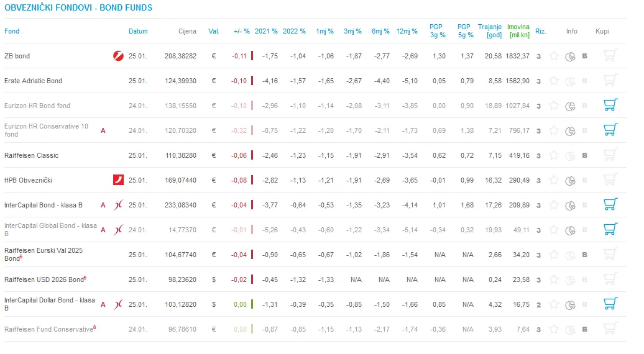Click the Imovina [mil kn] column header

click(x=518, y=31)
